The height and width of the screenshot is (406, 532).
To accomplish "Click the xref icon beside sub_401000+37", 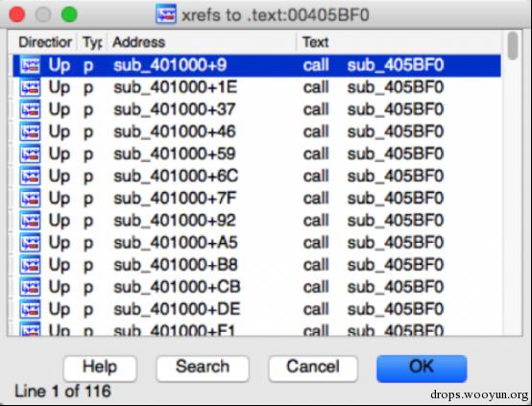I will [x=30, y=109].
